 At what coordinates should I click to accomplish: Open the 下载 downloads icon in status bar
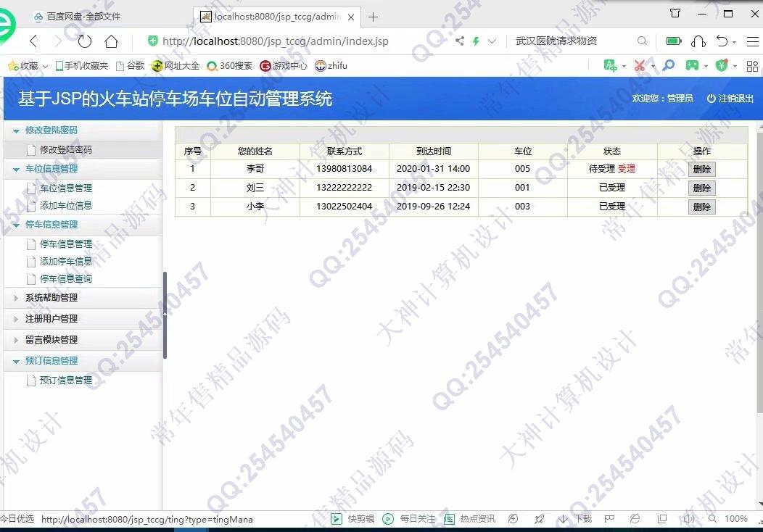[x=563, y=519]
